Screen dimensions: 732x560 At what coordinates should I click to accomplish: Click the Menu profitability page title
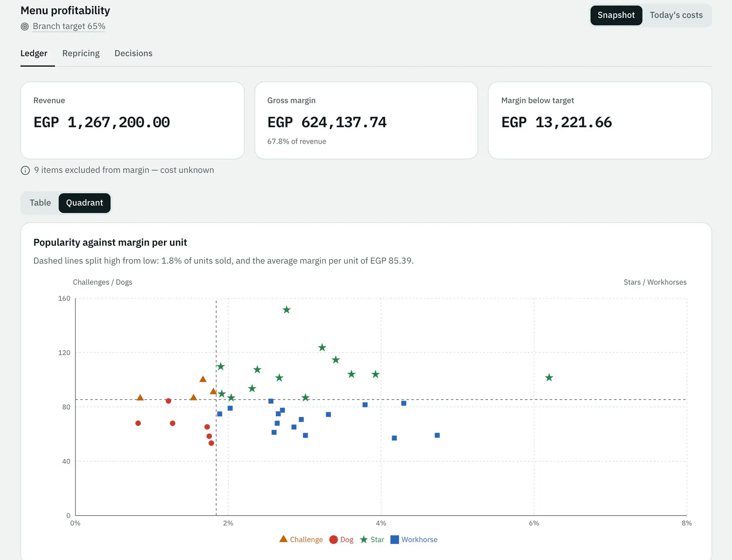pyautogui.click(x=65, y=11)
